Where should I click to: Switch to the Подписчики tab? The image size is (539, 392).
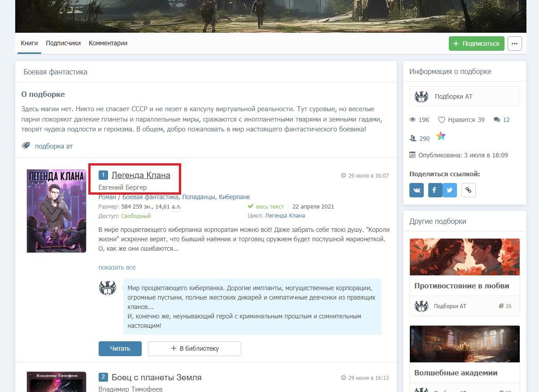[x=63, y=43]
